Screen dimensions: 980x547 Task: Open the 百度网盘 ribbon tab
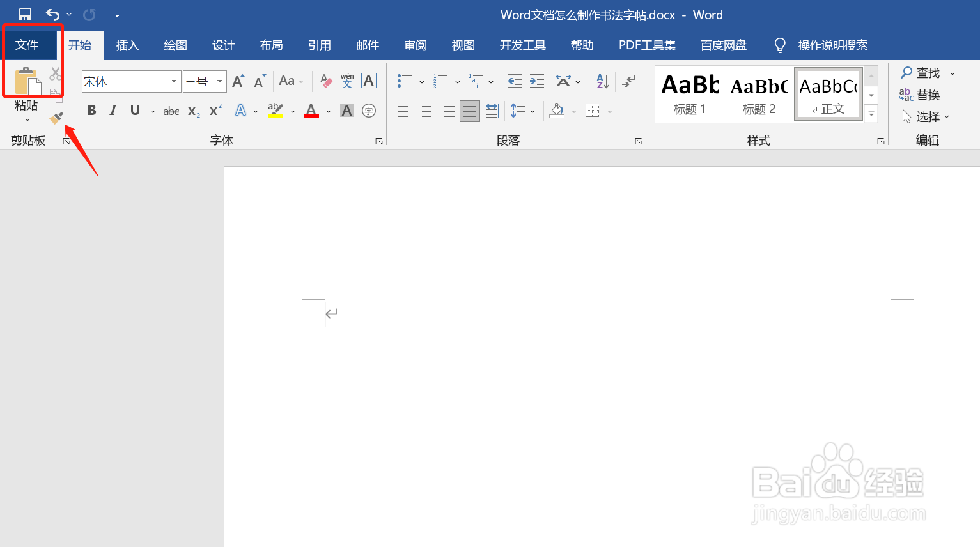(723, 45)
